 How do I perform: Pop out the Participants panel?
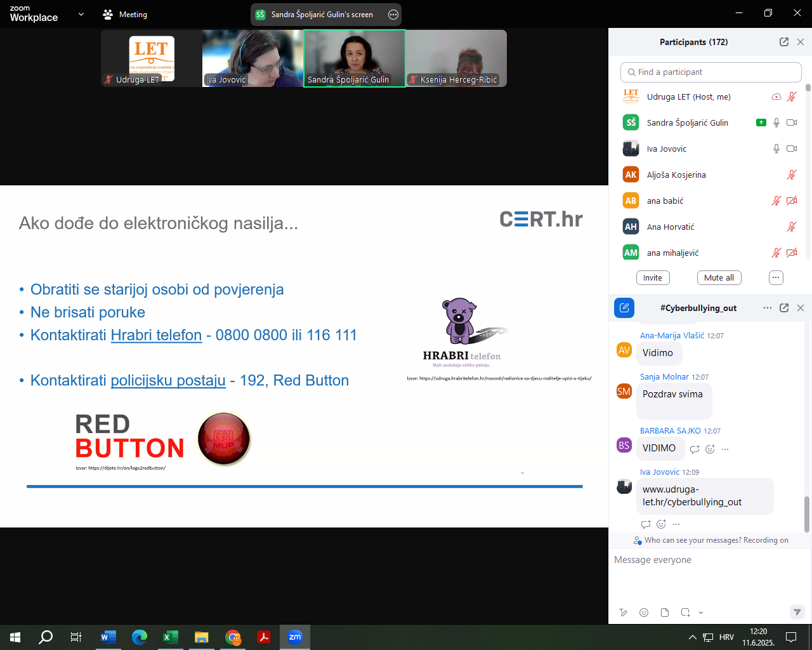tap(784, 42)
